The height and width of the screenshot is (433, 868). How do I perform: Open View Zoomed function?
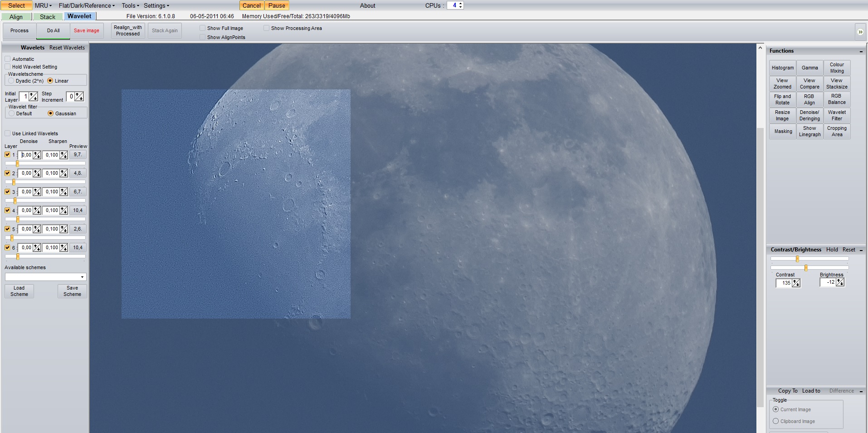coord(783,84)
